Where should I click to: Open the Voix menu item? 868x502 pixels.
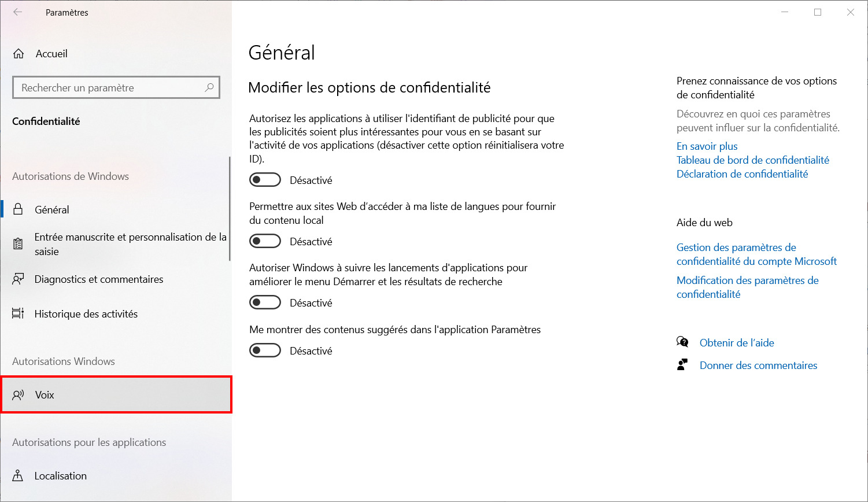(116, 395)
